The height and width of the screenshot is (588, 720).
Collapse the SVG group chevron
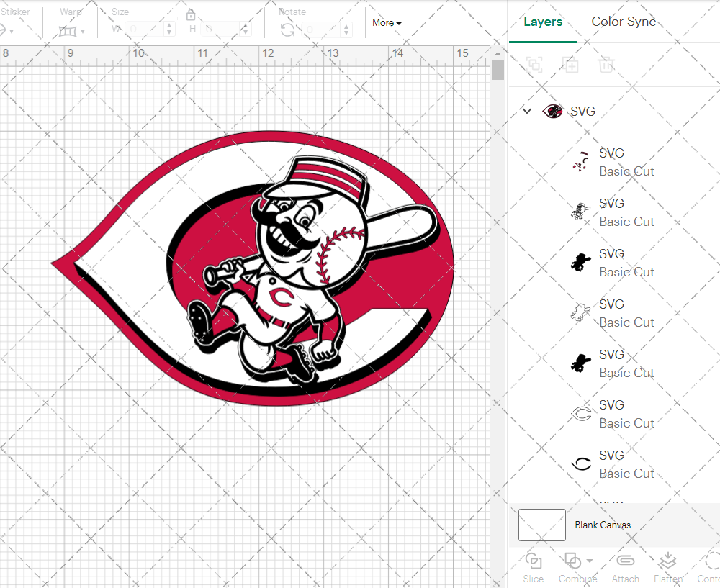(x=527, y=111)
